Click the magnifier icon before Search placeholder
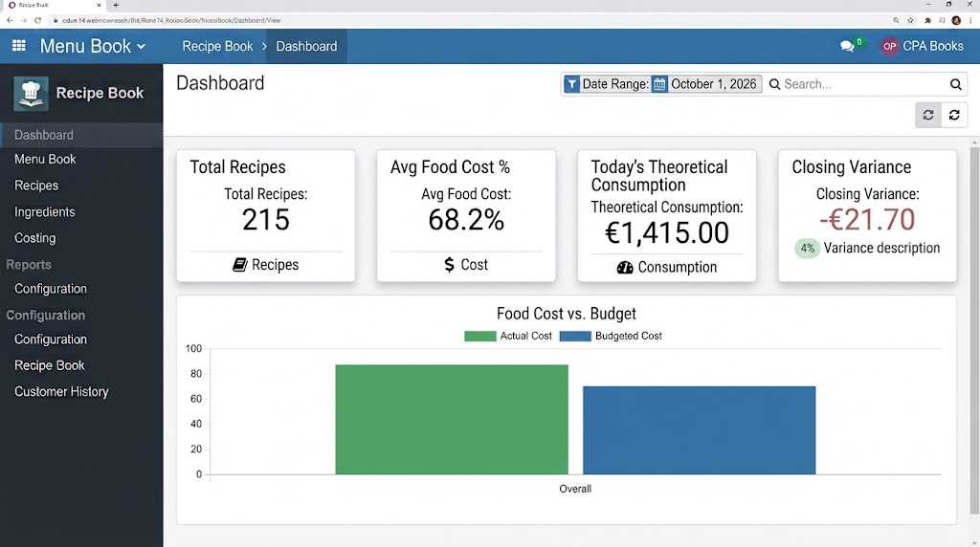This screenshot has width=980, height=547. [x=774, y=84]
